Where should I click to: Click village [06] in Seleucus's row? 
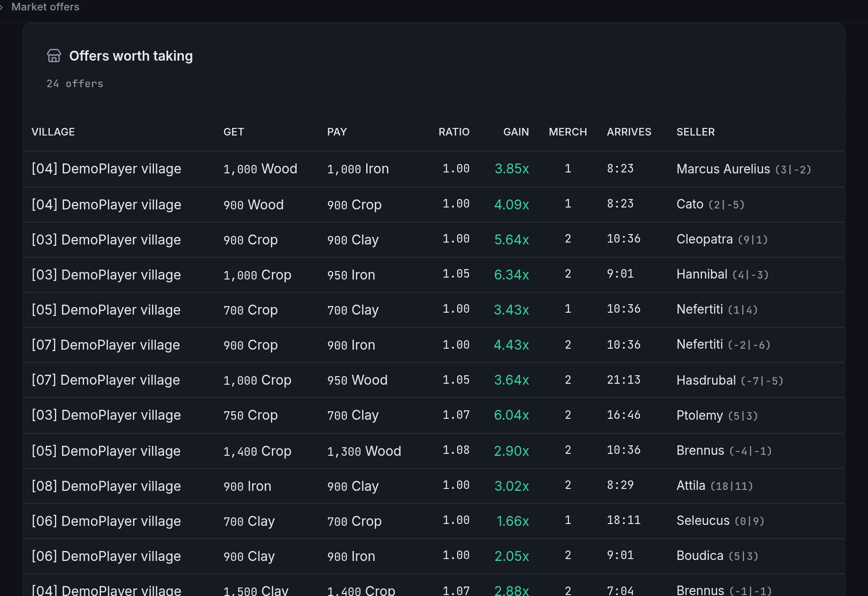click(x=106, y=522)
